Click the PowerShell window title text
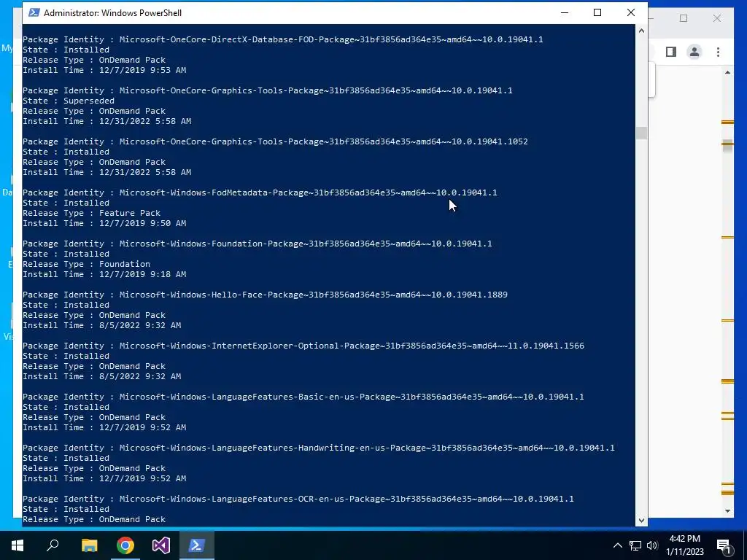Image resolution: width=747 pixels, height=560 pixels. 112,13
